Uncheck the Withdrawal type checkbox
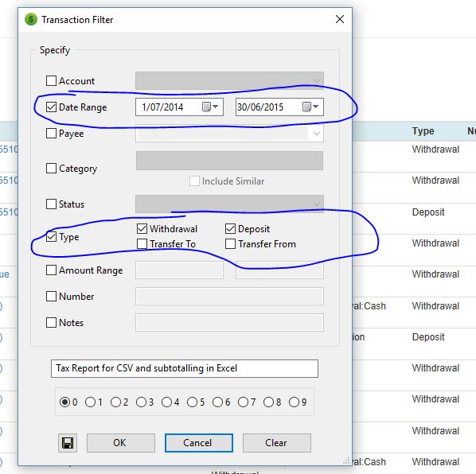476x474 pixels. tap(142, 229)
